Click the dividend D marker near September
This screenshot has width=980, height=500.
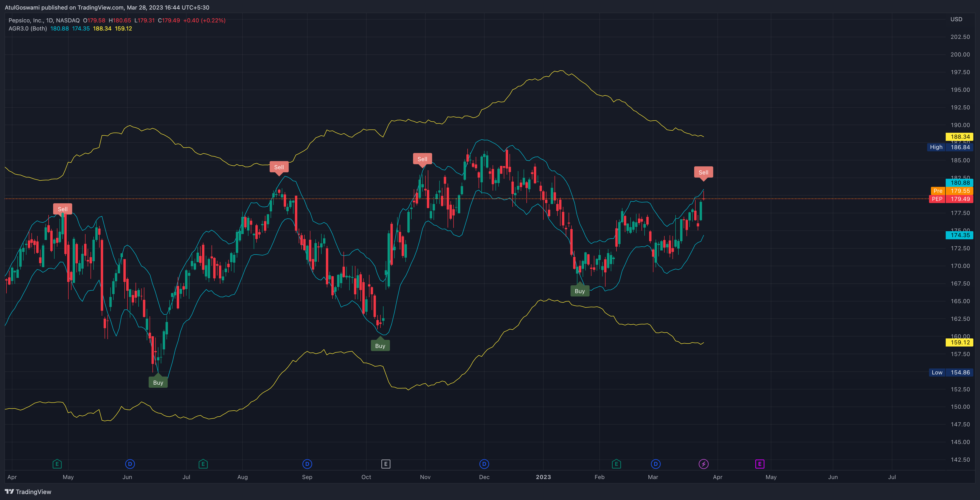(307, 464)
